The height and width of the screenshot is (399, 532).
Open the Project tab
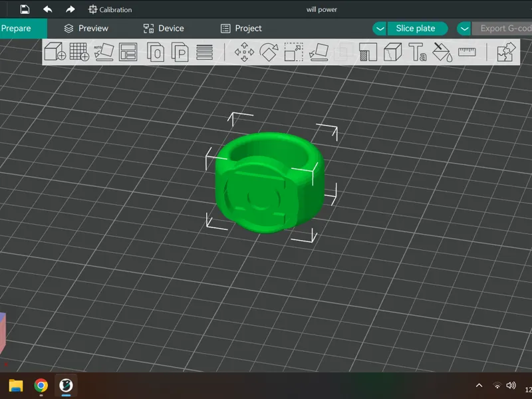[241, 29]
